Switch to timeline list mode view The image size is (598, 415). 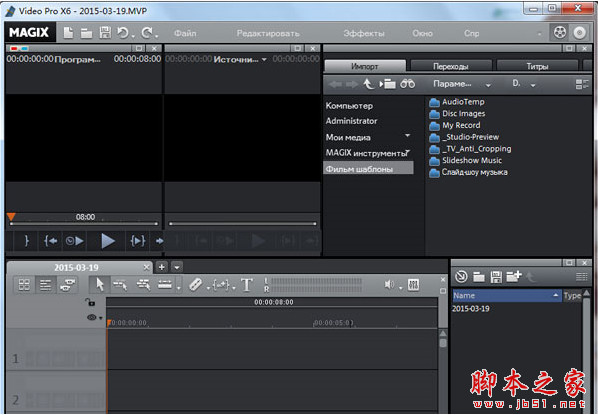[45, 285]
